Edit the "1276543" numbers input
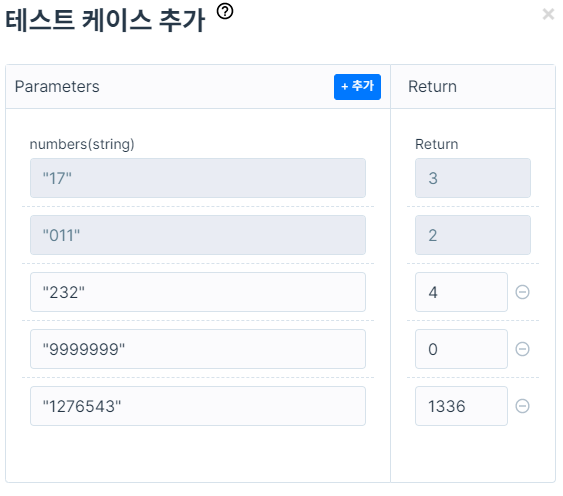563x496 pixels. click(x=198, y=406)
